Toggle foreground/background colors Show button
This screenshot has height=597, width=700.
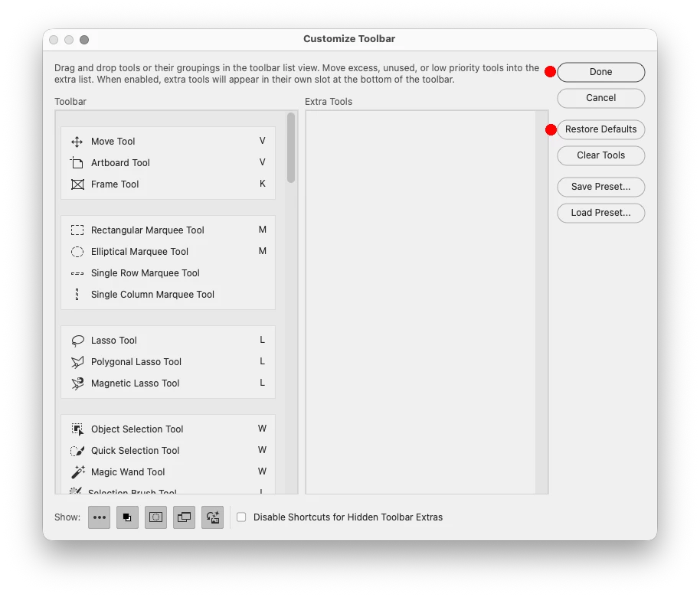127,517
